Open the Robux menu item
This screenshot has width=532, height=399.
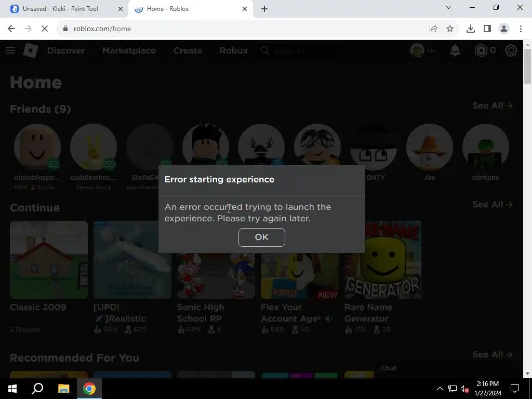(233, 50)
